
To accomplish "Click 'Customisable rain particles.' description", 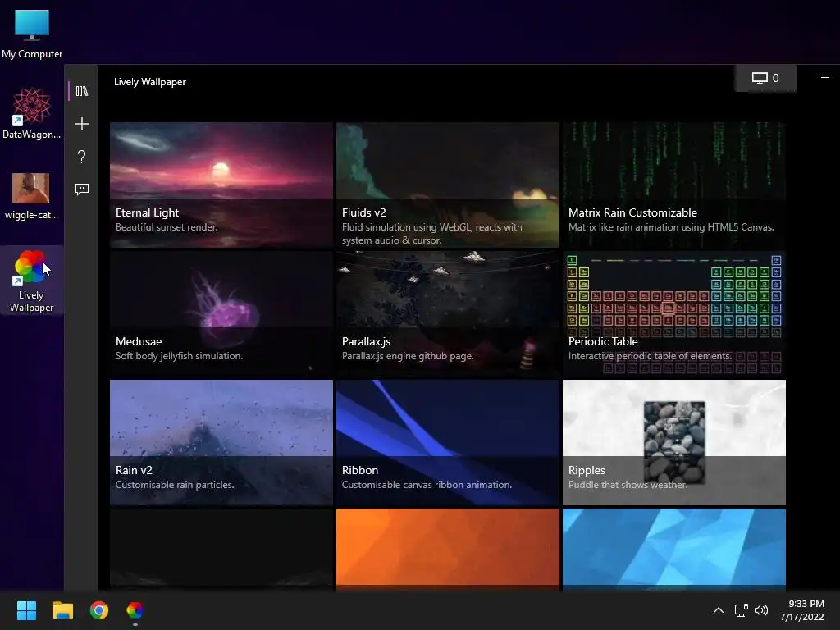I will coord(175,484).
